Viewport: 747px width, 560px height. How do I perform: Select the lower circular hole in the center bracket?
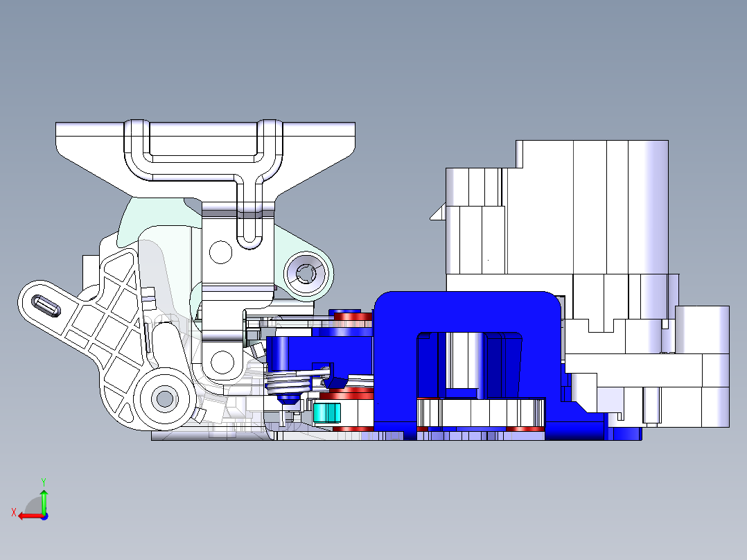222,362
